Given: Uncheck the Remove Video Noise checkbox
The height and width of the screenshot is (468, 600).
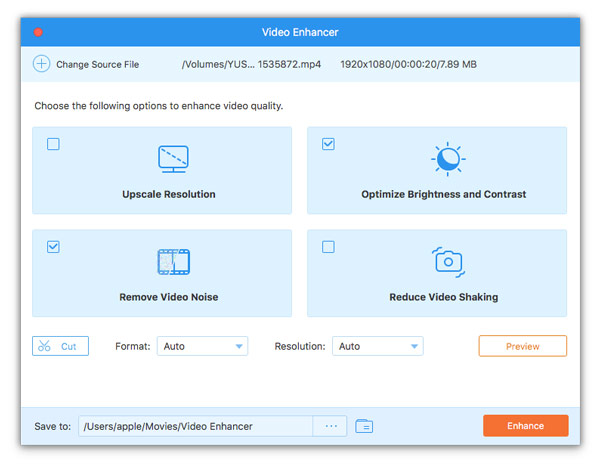Looking at the screenshot, I should tap(54, 247).
